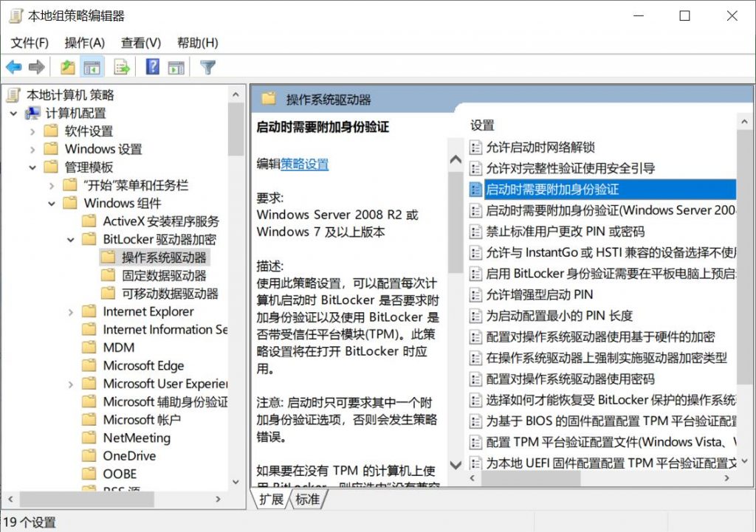Screen dimensions: 756x532
Task: Click the 策略设置 edit link
Action: pos(304,165)
